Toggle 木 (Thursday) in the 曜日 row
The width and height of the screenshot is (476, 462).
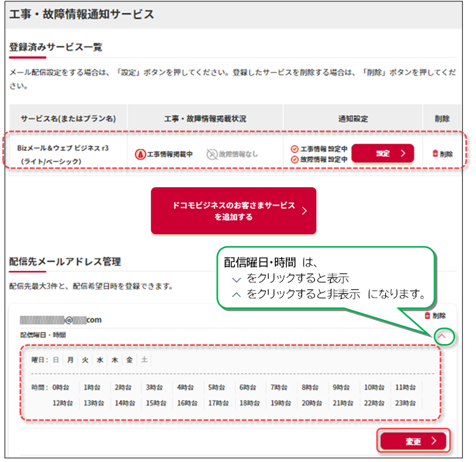point(115,360)
